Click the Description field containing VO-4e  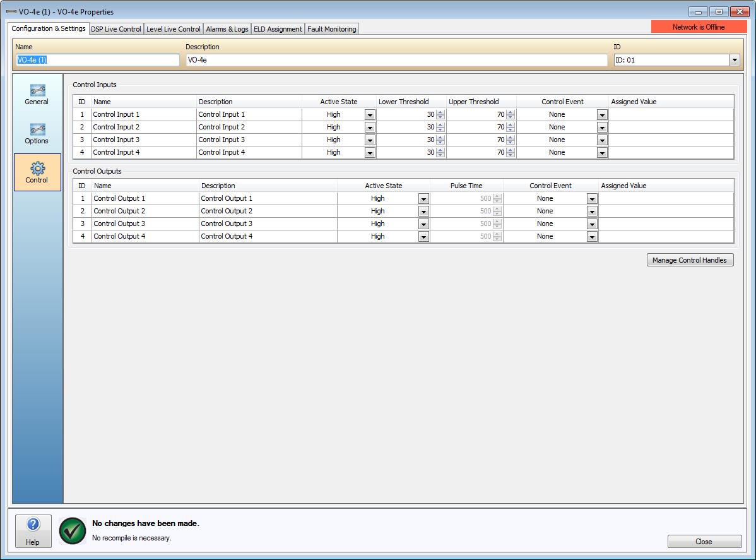pos(396,60)
